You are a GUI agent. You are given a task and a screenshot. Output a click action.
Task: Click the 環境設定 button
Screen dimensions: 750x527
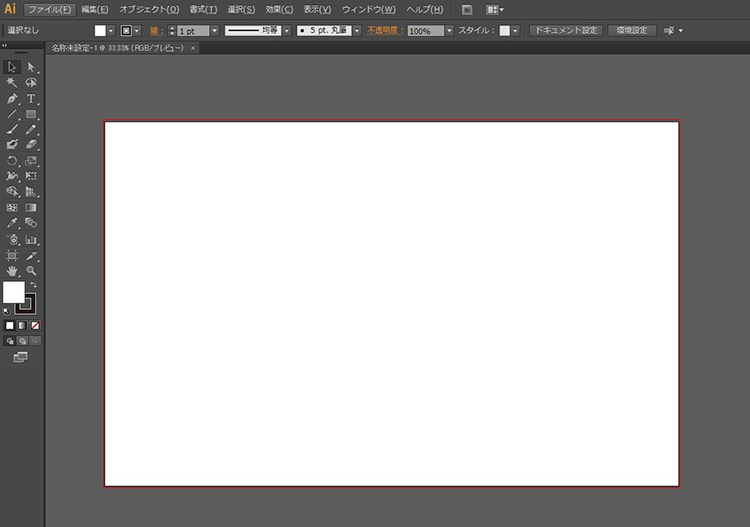(632, 31)
